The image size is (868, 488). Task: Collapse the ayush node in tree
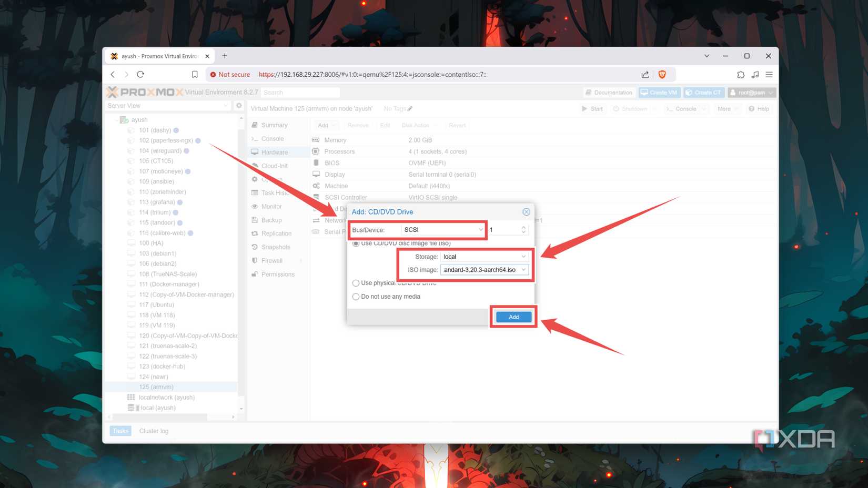116,120
